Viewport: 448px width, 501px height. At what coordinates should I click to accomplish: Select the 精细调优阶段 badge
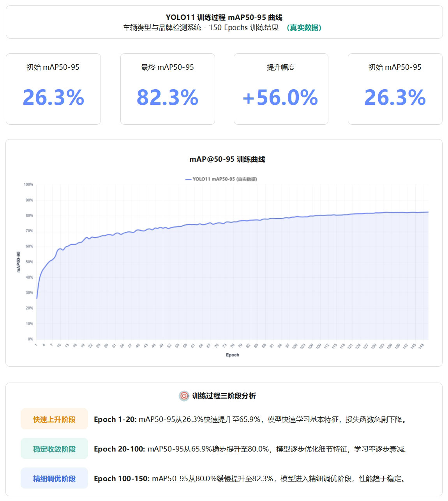[x=54, y=478]
